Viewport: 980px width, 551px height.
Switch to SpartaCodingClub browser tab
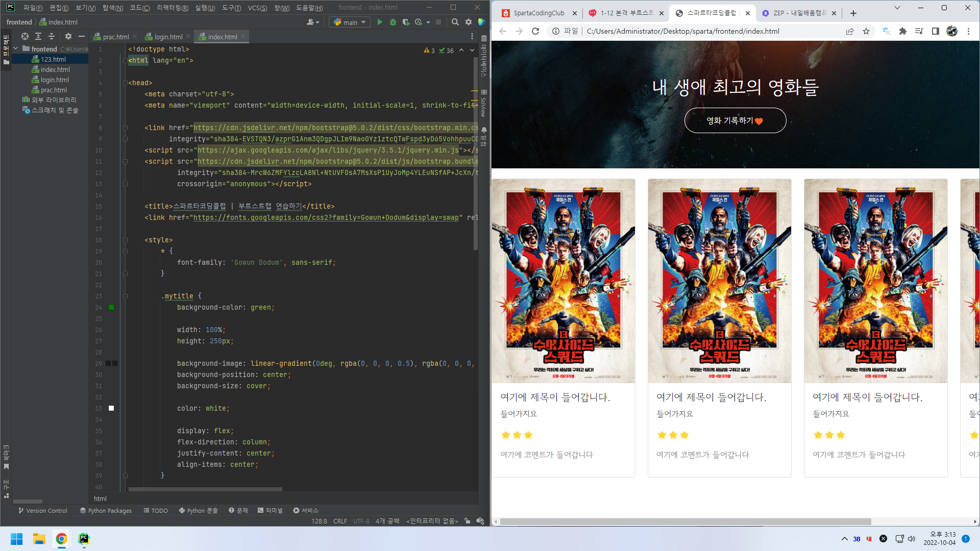[x=538, y=13]
